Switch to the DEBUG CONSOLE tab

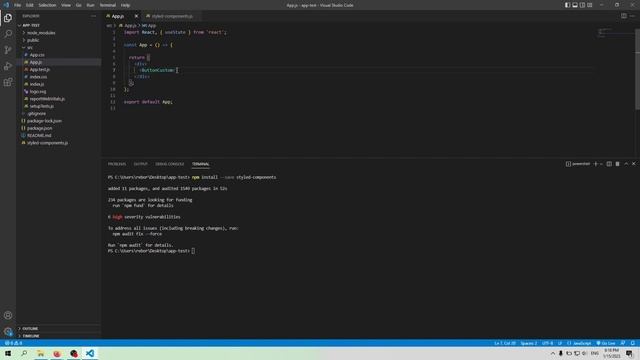click(170, 164)
